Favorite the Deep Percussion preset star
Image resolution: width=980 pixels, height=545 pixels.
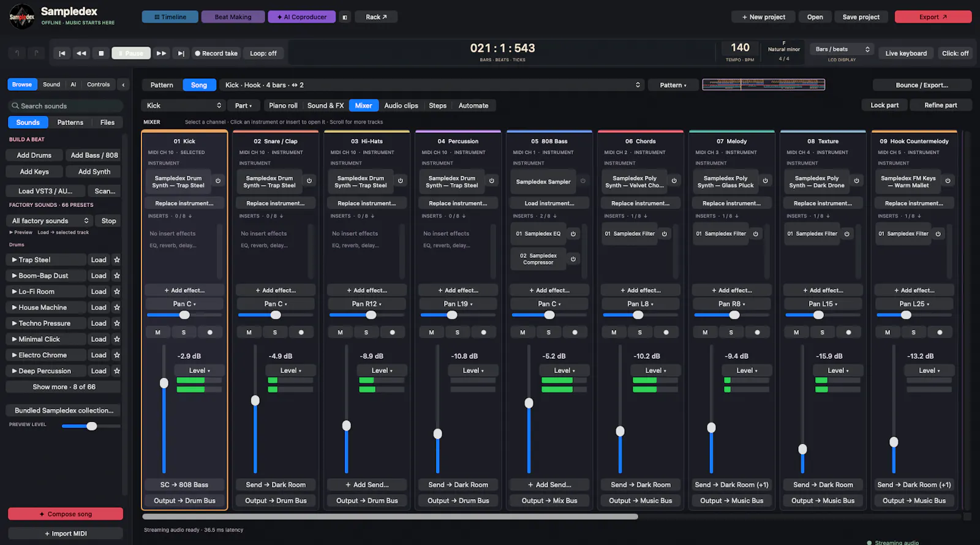[117, 371]
